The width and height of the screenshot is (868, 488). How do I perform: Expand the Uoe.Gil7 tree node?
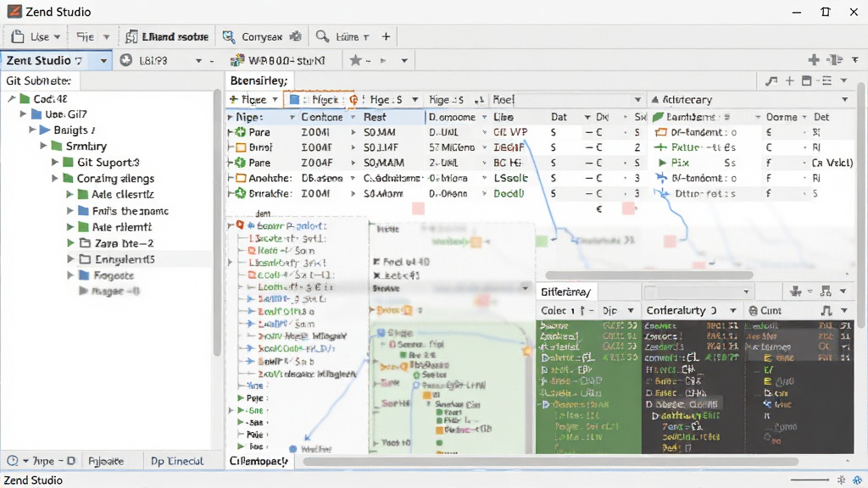pos(23,114)
